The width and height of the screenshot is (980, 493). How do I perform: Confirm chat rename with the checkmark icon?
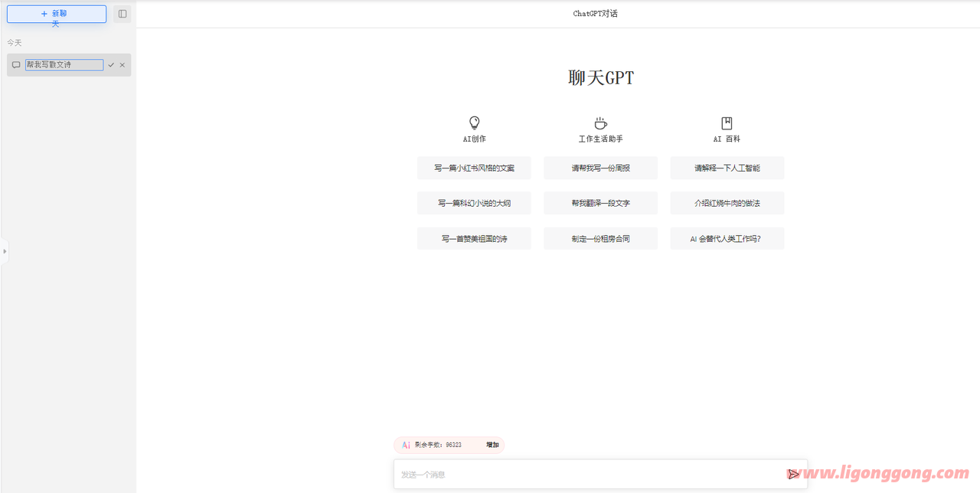(111, 65)
